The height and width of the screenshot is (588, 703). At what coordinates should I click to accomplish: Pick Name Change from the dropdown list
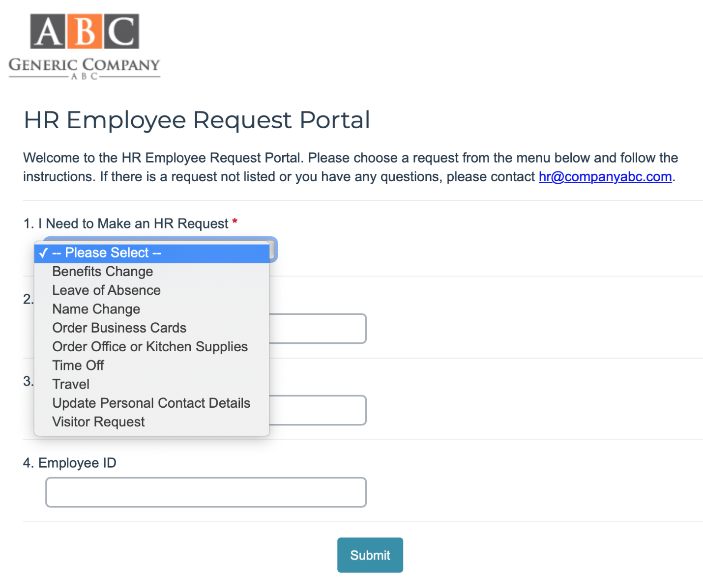(x=96, y=309)
